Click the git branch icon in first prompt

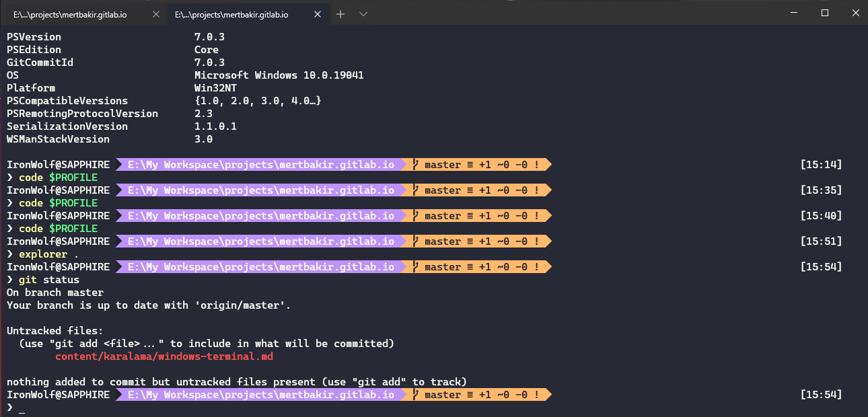(x=416, y=165)
